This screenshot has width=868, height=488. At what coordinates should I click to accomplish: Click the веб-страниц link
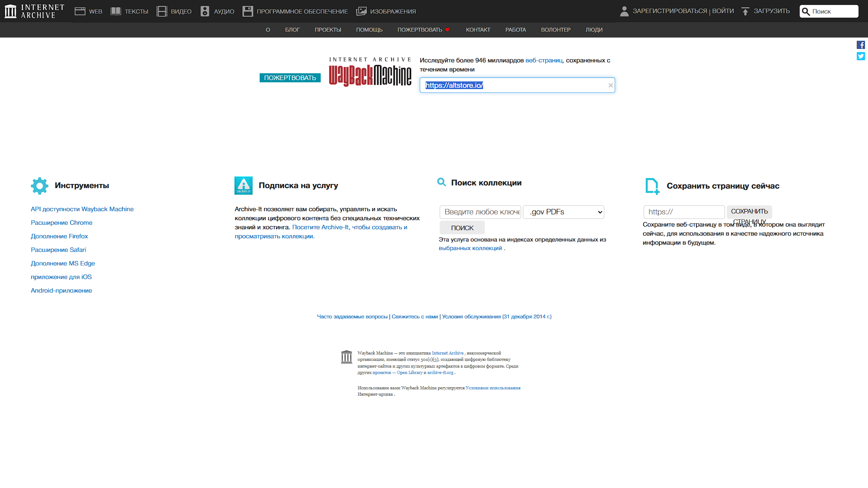544,60
